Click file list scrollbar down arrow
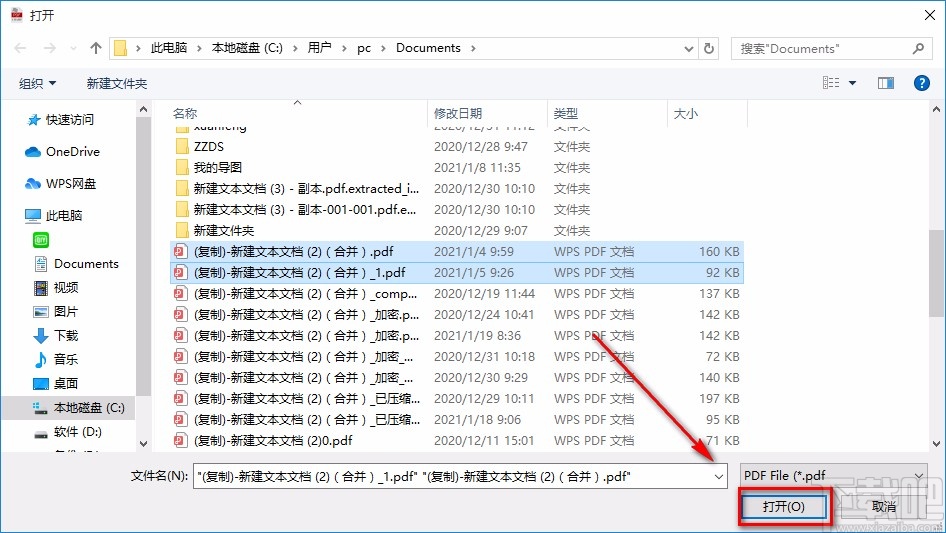Image resolution: width=946 pixels, height=533 pixels. [x=936, y=444]
